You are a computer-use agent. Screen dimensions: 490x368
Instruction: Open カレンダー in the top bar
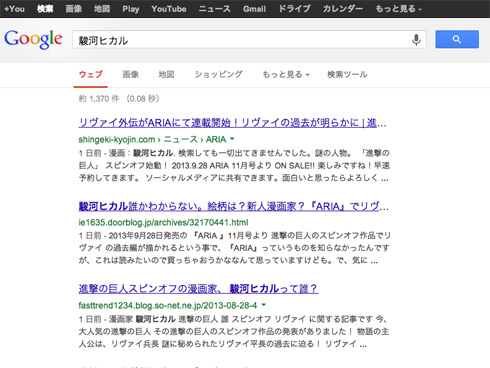point(343,9)
